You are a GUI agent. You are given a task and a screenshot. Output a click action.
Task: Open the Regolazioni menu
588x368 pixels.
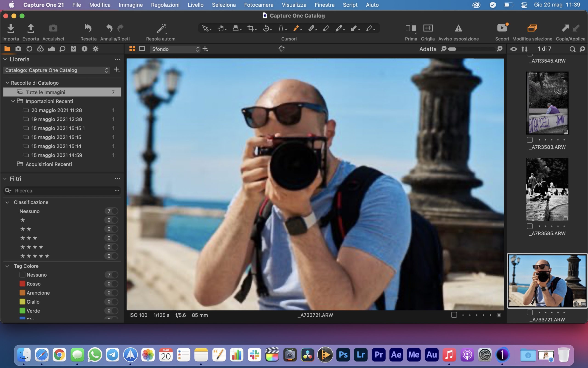165,5
